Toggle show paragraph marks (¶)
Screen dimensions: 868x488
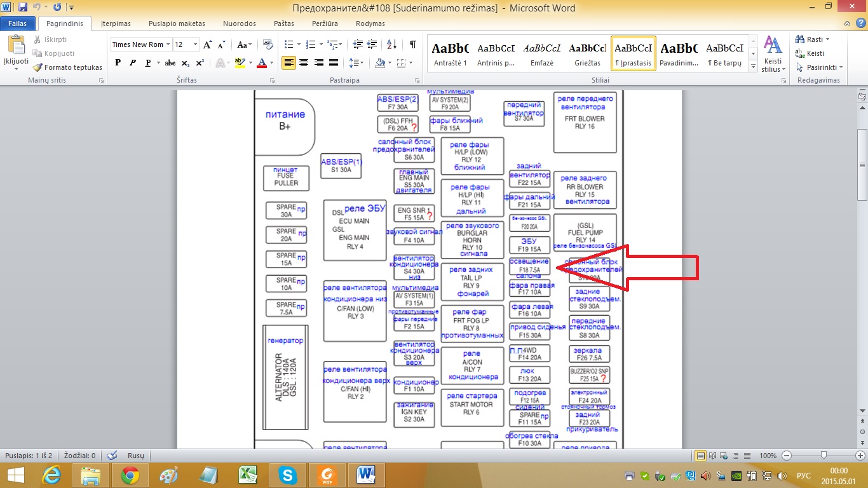[412, 44]
